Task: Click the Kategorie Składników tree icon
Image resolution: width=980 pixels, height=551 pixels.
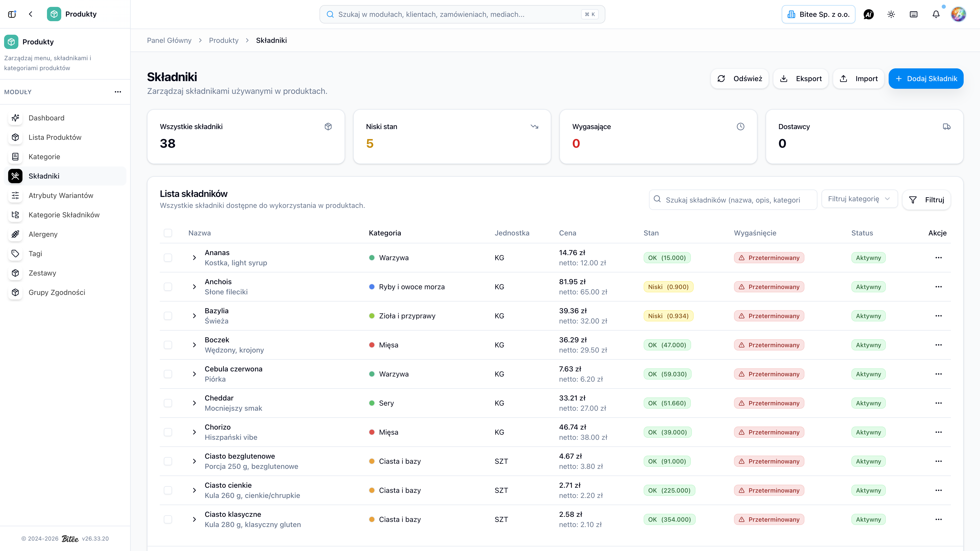Action: tap(15, 215)
